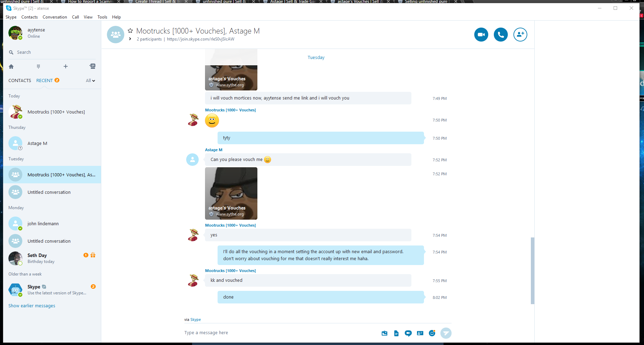
Task: Click the 2 participants link
Action: (149, 39)
